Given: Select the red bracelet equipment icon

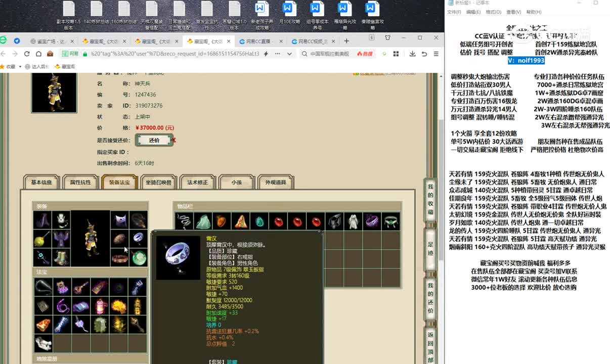Looking at the screenshot, I should (x=120, y=257).
